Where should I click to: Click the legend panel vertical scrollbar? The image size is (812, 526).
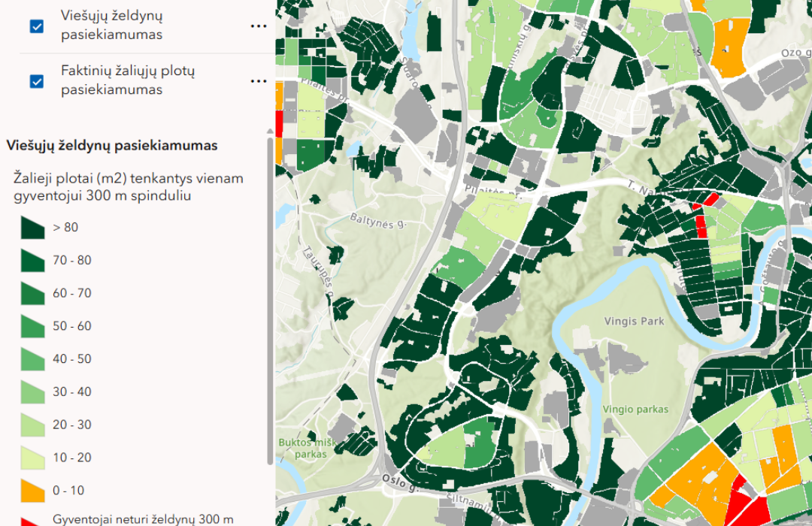(270, 301)
